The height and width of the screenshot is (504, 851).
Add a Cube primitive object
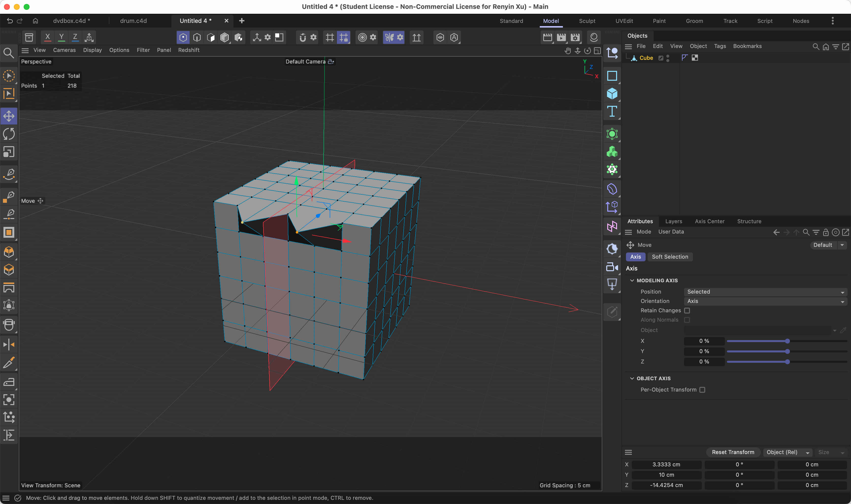point(612,94)
